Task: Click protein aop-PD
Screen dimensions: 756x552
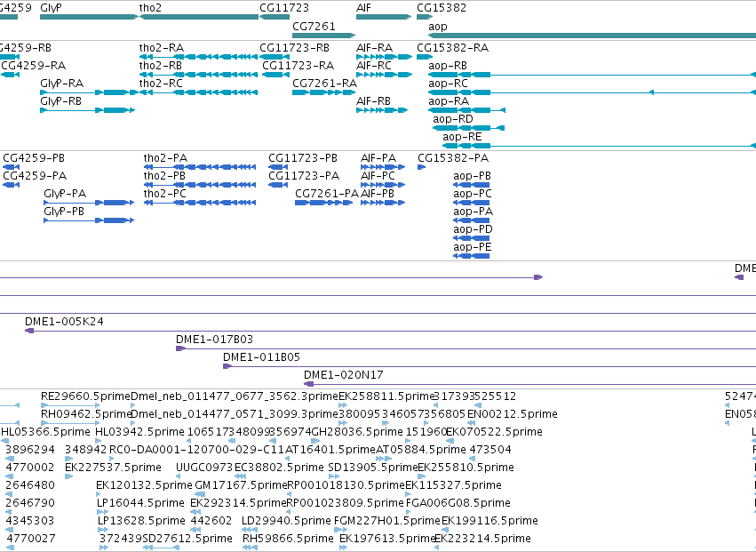Action: click(472, 238)
